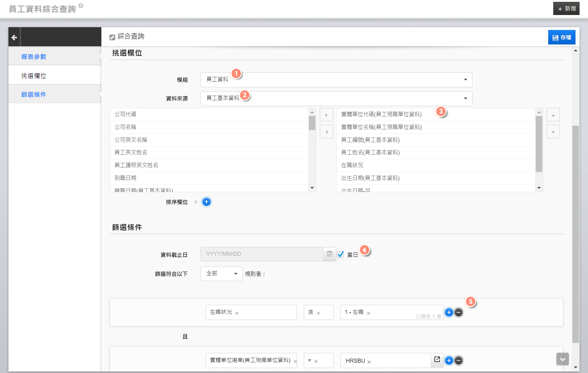Open the HRSBU unit selection popup icon

click(x=437, y=360)
